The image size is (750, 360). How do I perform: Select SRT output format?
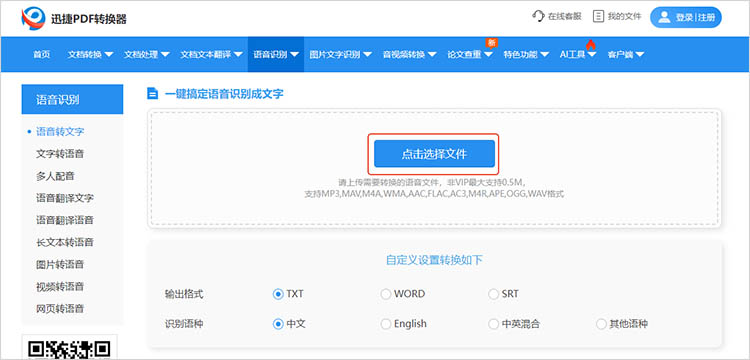(x=493, y=294)
